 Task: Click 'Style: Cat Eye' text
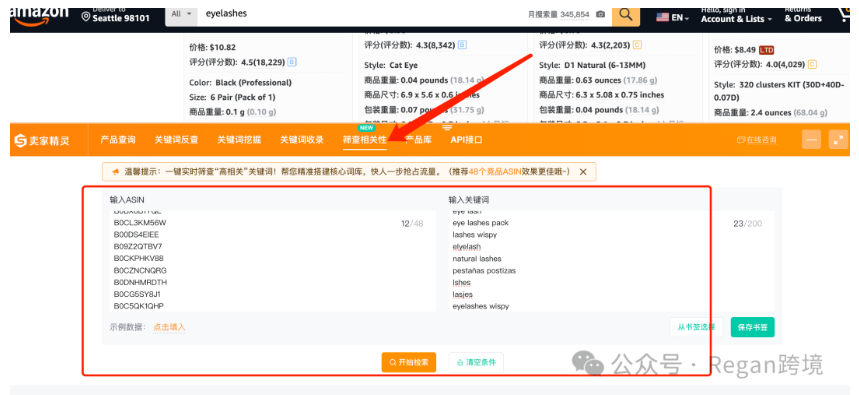pos(391,65)
